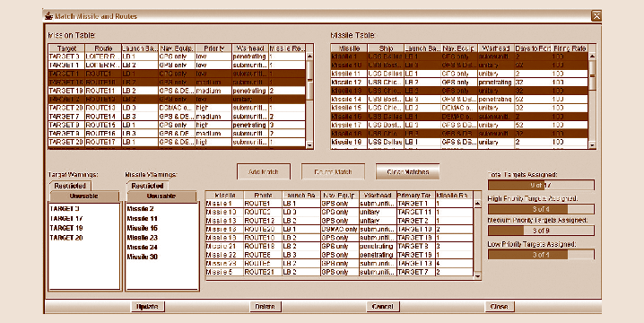Select Missile 15 row in Missile Table
The image size is (644, 323).
(459, 108)
